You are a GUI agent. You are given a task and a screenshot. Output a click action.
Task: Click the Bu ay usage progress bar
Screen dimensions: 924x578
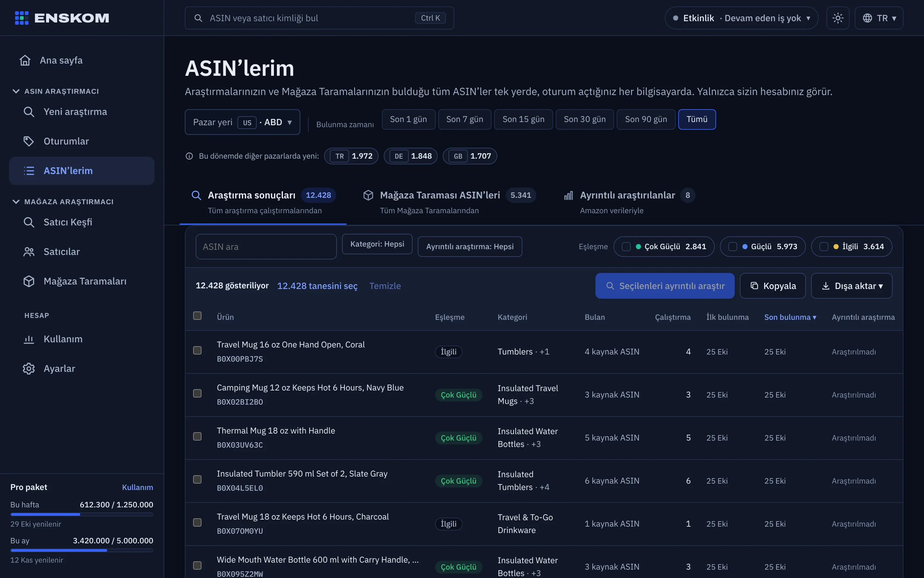point(82,550)
